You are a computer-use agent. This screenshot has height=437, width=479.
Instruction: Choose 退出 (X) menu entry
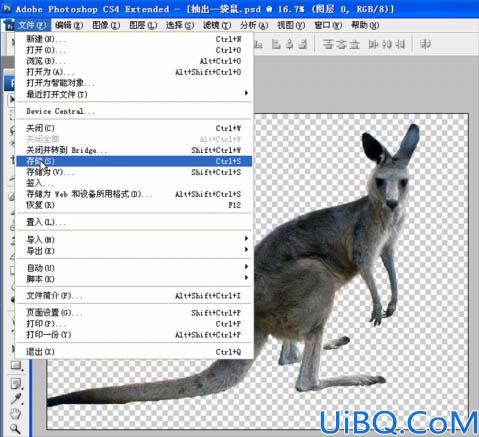(x=134, y=352)
